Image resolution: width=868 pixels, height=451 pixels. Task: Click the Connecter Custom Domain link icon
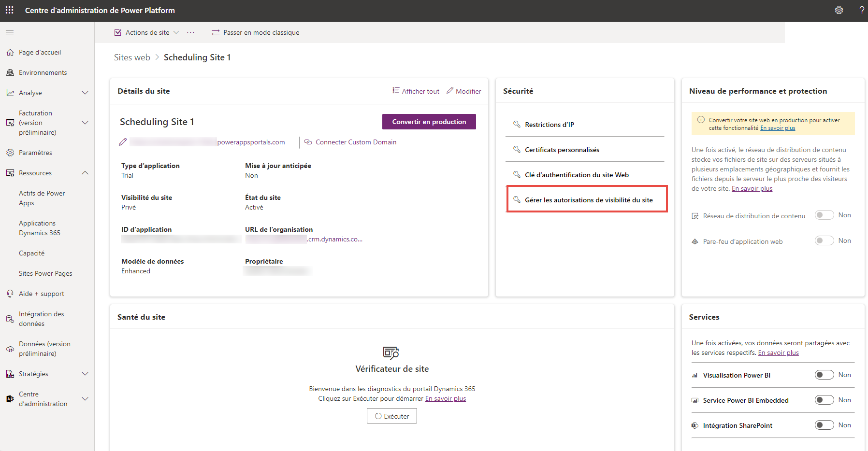pos(308,142)
